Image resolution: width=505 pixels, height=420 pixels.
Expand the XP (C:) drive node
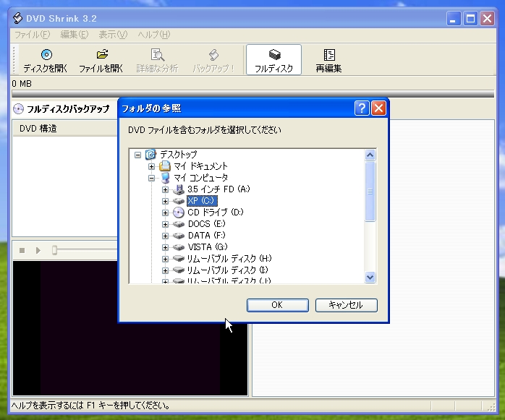[x=165, y=201]
